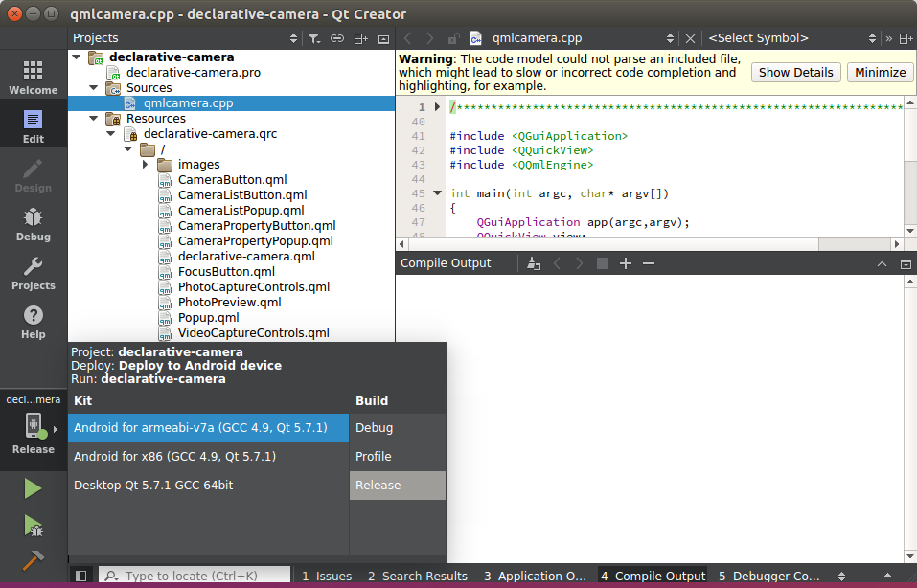Go to next item in Compile Output
This screenshot has height=588, width=917.
click(x=580, y=263)
